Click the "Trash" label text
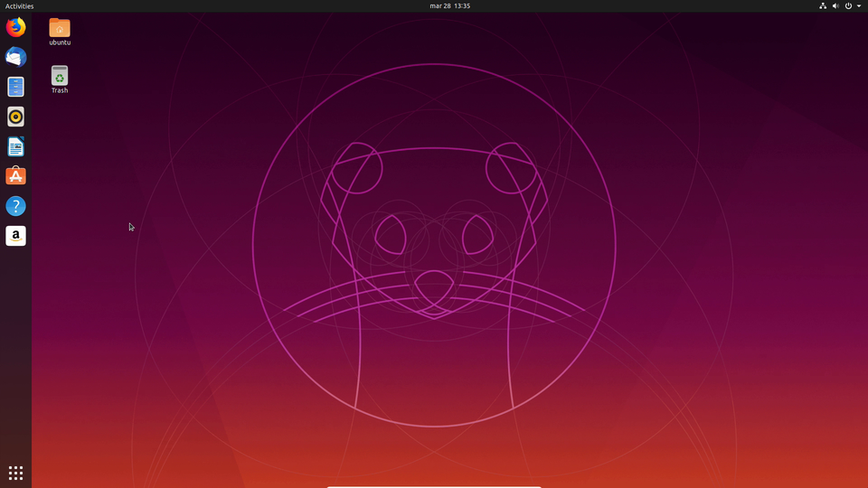This screenshot has width=868, height=488. click(60, 90)
